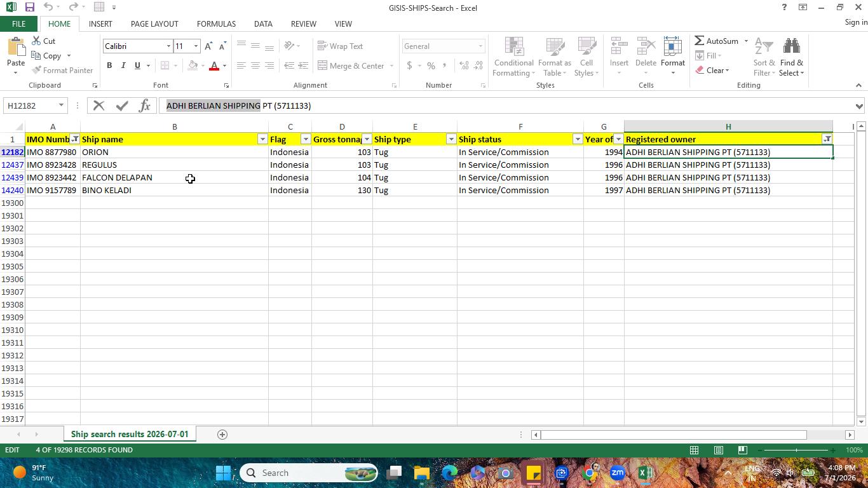868x488 pixels.
Task: Open Ship name filter dropdown
Action: [x=262, y=139]
